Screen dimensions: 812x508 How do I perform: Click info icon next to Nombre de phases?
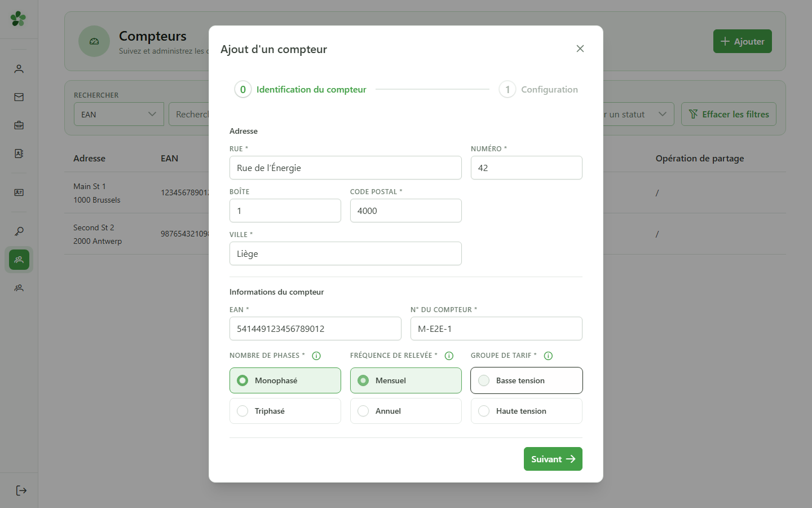coord(316,356)
